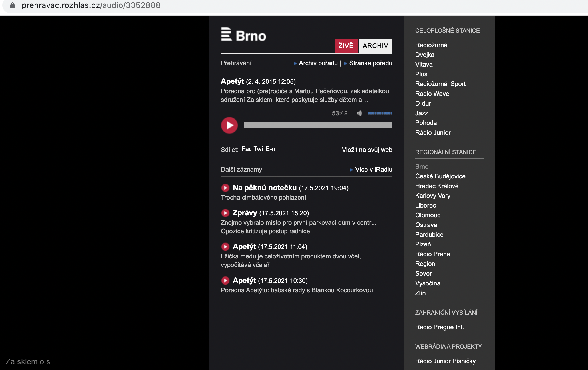The height and width of the screenshot is (370, 588).
Task: Select D-dur station
Action: pos(423,104)
